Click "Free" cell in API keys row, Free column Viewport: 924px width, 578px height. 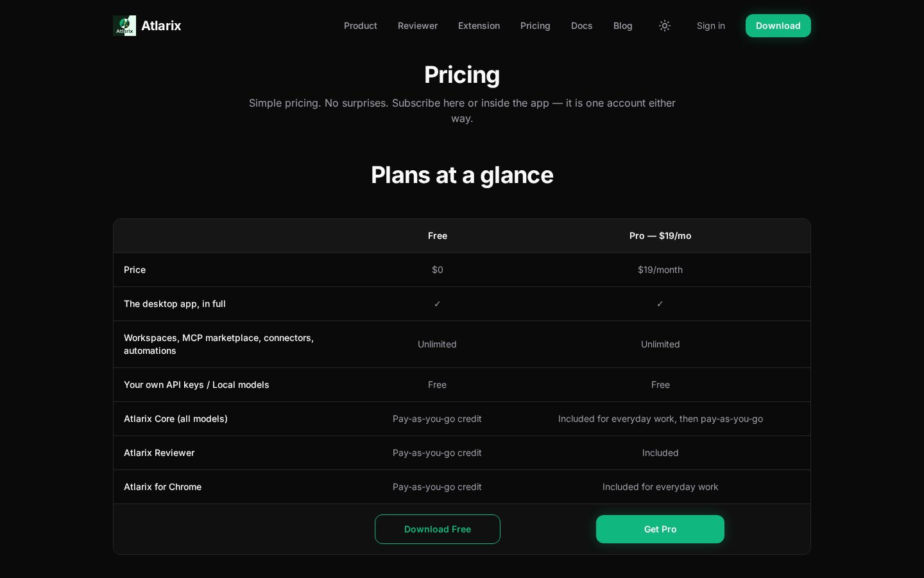437,385
